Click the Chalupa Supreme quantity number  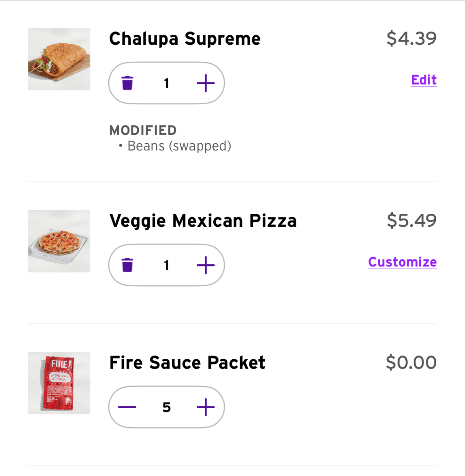pos(166,84)
